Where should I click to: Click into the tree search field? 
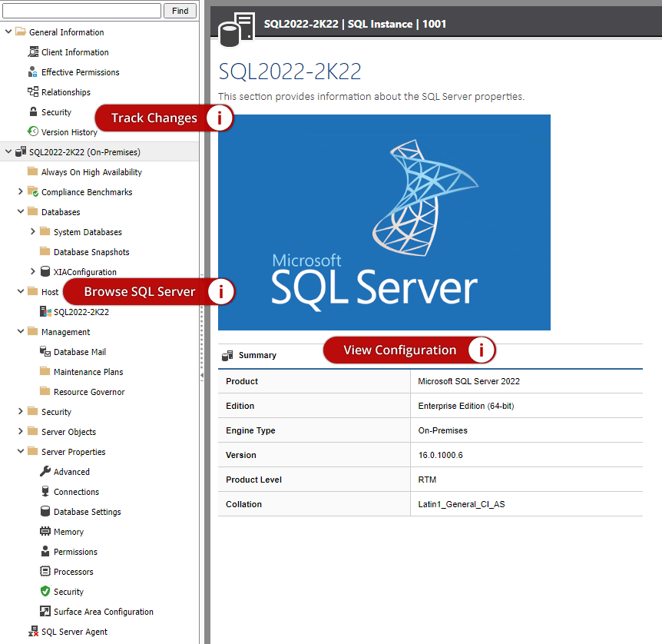tap(81, 11)
